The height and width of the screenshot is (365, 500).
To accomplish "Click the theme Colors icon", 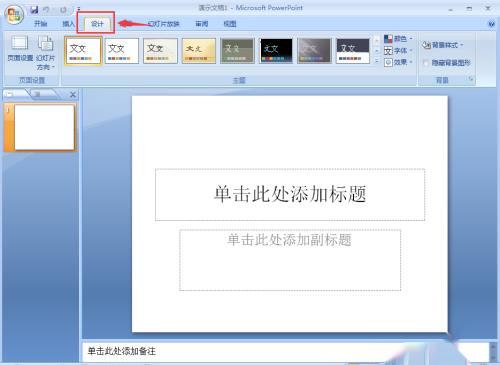I will [x=388, y=39].
